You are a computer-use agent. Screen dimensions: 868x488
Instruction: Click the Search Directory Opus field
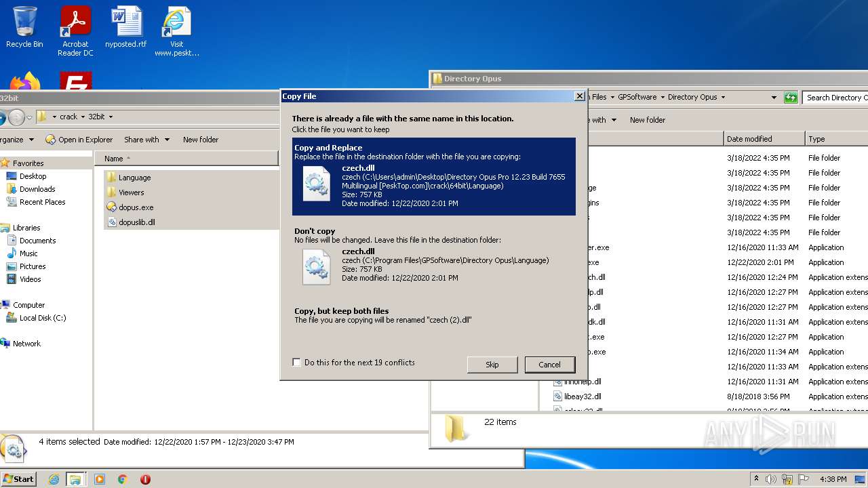point(835,98)
